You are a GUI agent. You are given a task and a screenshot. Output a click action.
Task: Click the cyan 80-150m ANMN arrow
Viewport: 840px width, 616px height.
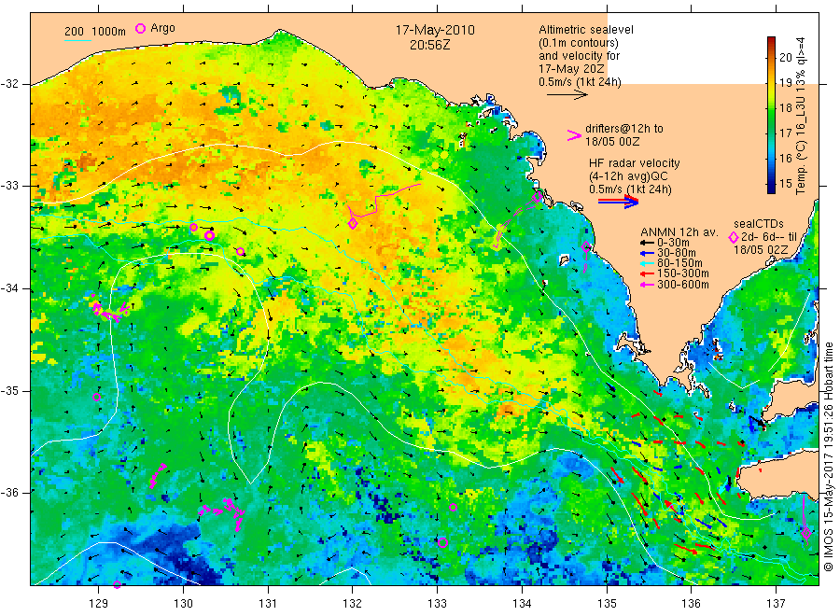[x=647, y=263]
